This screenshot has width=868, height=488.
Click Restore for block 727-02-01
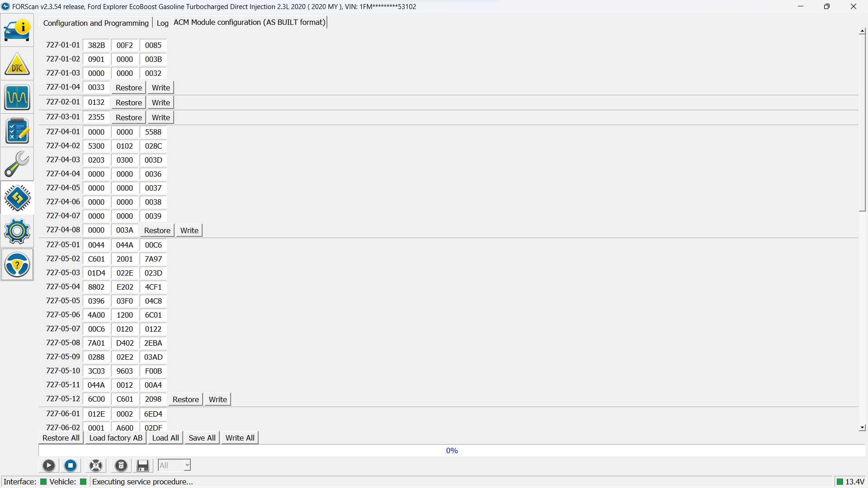[x=128, y=103]
